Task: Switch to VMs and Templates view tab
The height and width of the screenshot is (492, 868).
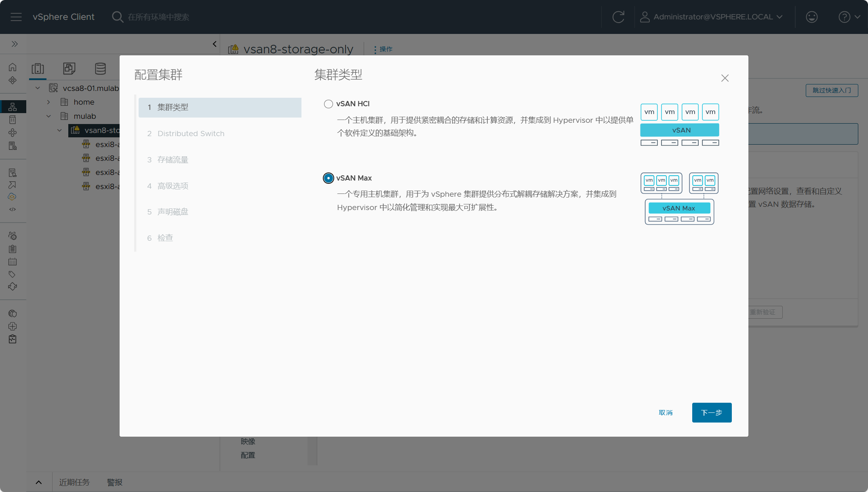Action: tap(69, 69)
